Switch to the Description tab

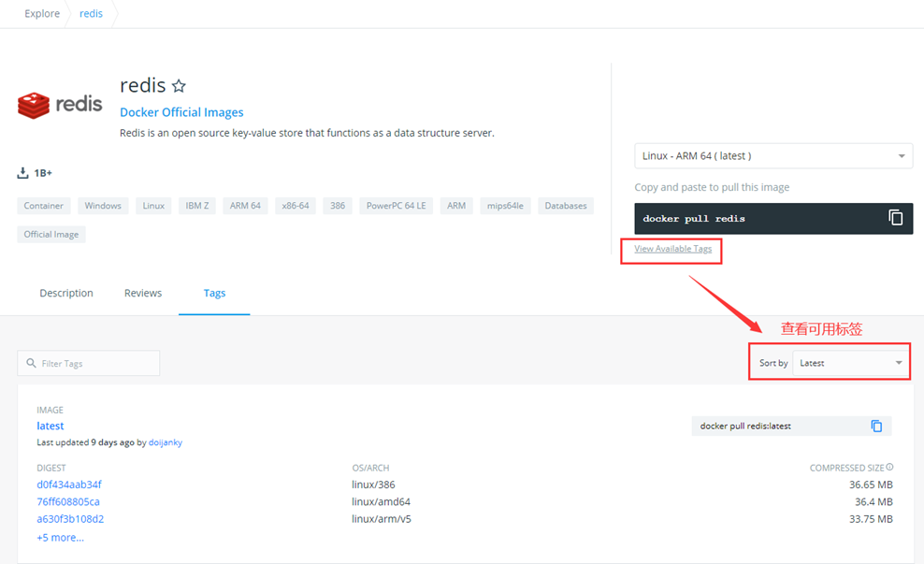[66, 293]
